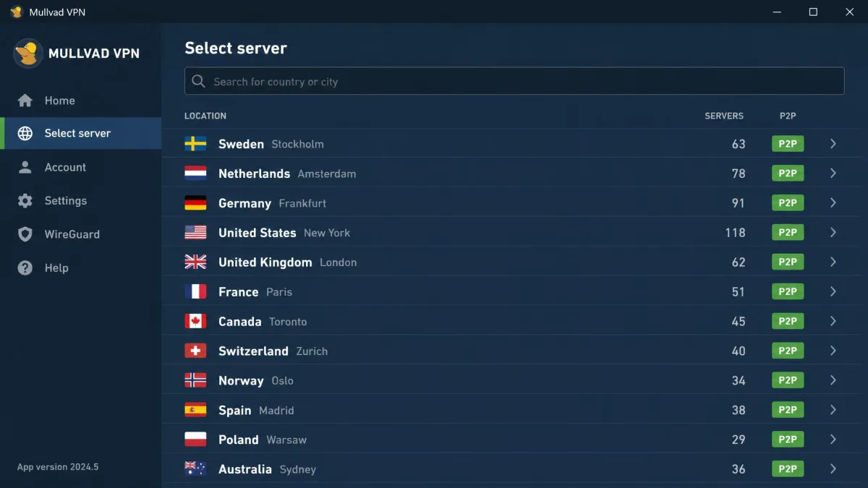This screenshot has width=868, height=488.
Task: Click the server count 91
Action: tap(738, 203)
